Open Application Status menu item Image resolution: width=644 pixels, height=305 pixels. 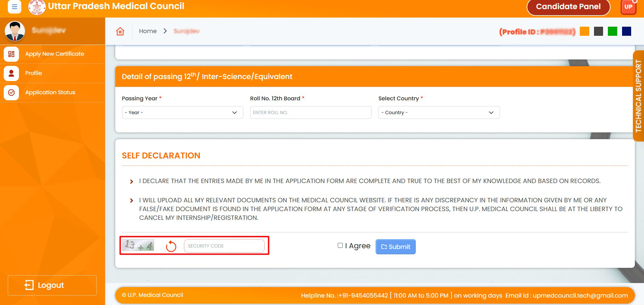pos(50,93)
